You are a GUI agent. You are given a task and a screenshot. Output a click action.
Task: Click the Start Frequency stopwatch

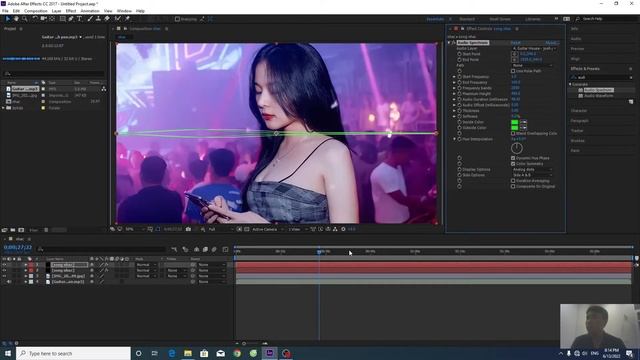pos(459,77)
